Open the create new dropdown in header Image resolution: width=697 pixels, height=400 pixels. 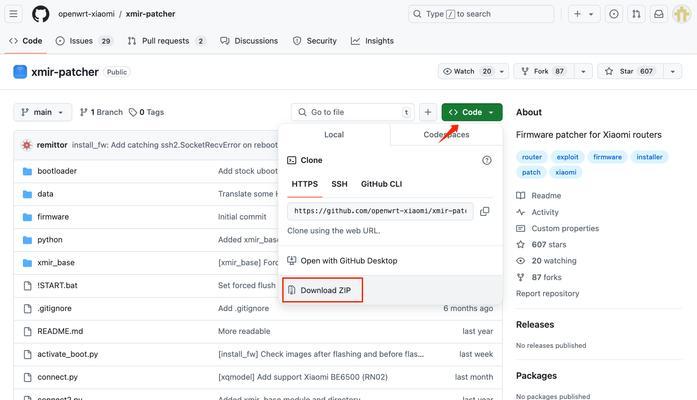pyautogui.click(x=584, y=14)
